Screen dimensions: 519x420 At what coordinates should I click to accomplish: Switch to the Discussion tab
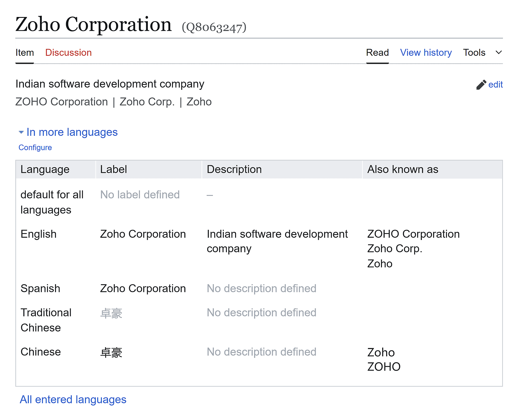69,52
